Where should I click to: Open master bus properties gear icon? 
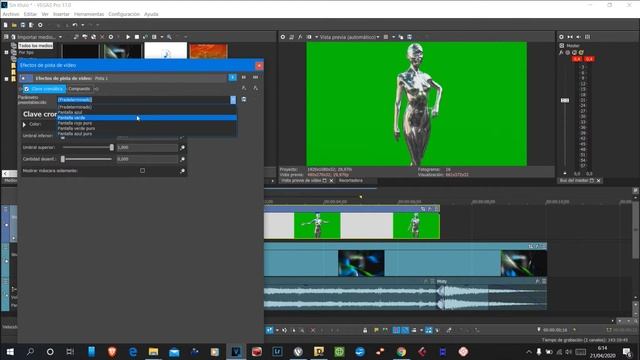tap(561, 37)
